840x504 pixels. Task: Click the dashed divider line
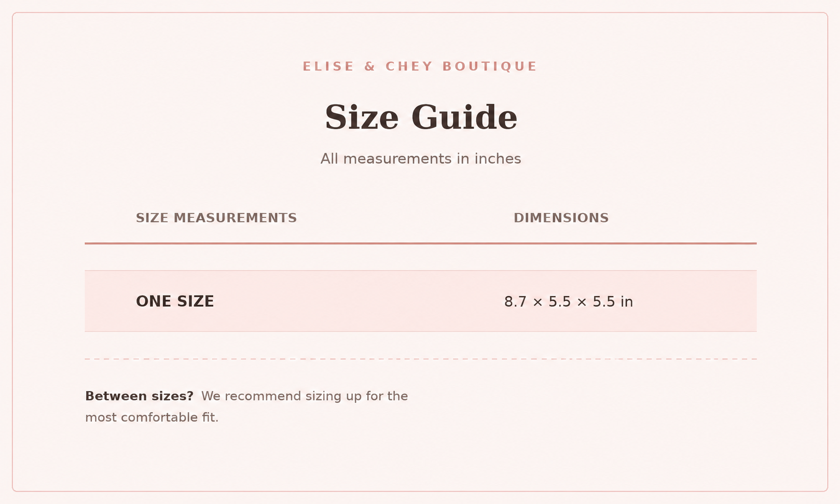click(x=421, y=359)
